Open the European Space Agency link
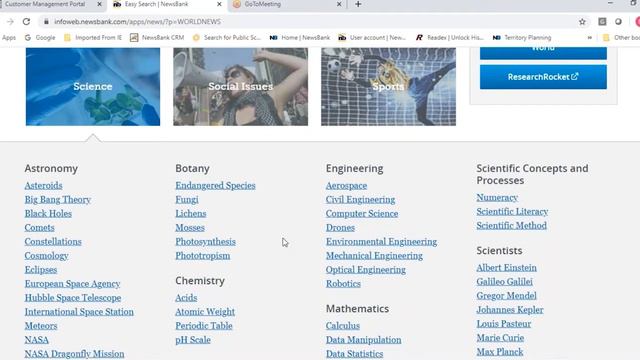 72,284
